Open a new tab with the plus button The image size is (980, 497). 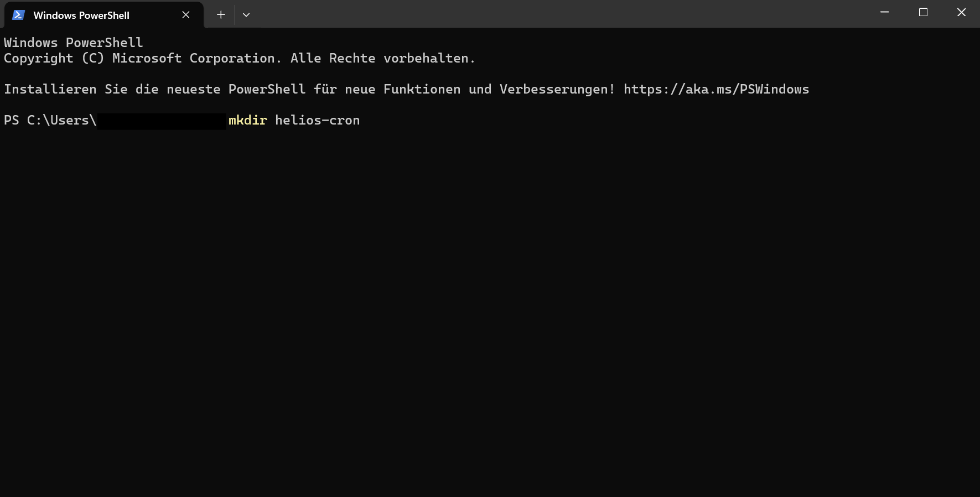point(221,15)
